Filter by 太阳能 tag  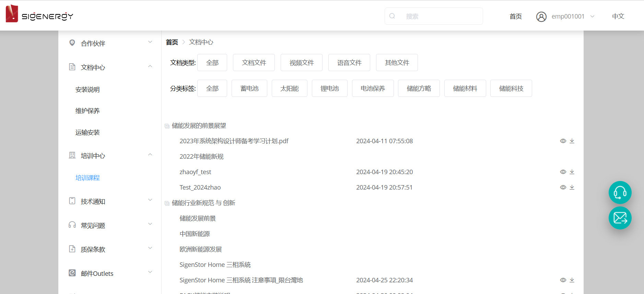point(290,88)
